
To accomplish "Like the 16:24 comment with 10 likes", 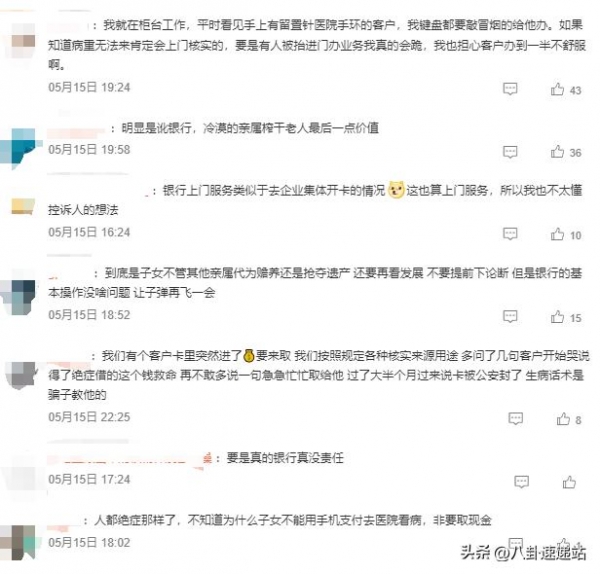I will pyautogui.click(x=557, y=234).
